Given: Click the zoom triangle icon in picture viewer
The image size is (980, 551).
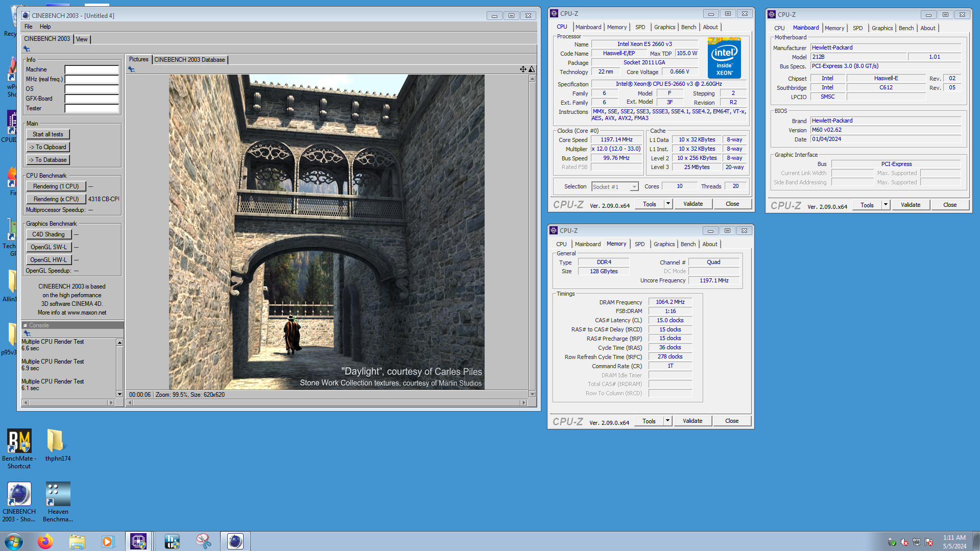Looking at the screenshot, I should (x=532, y=69).
